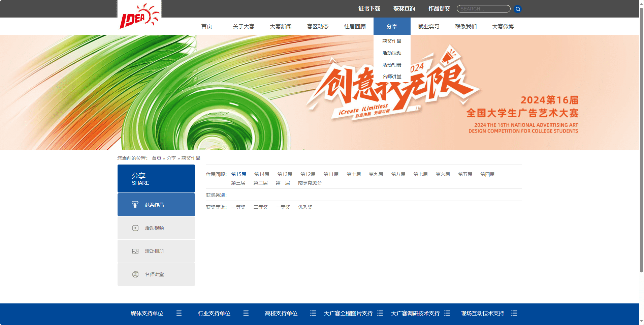Select 活动视频 sidebar entry
This screenshot has width=644, height=325.
coord(156,228)
